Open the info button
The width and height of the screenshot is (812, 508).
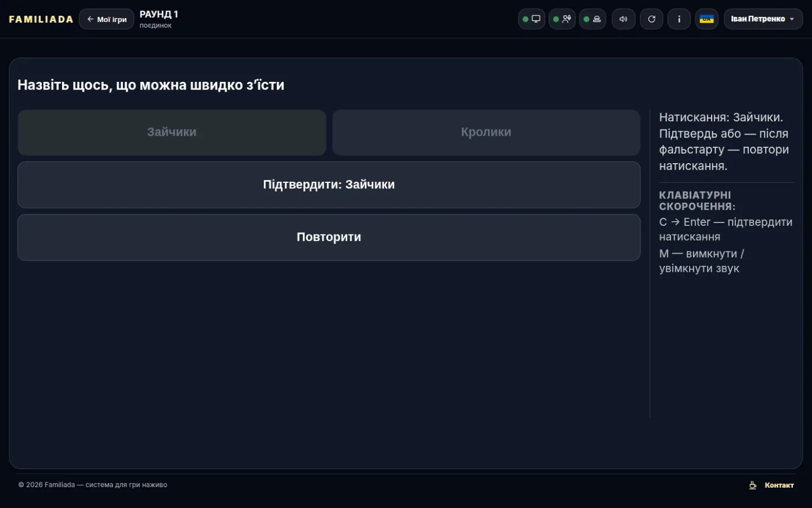pyautogui.click(x=679, y=19)
